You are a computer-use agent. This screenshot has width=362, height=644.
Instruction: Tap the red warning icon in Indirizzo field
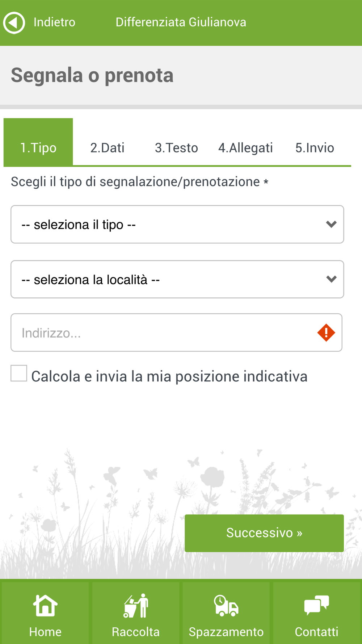point(326,333)
